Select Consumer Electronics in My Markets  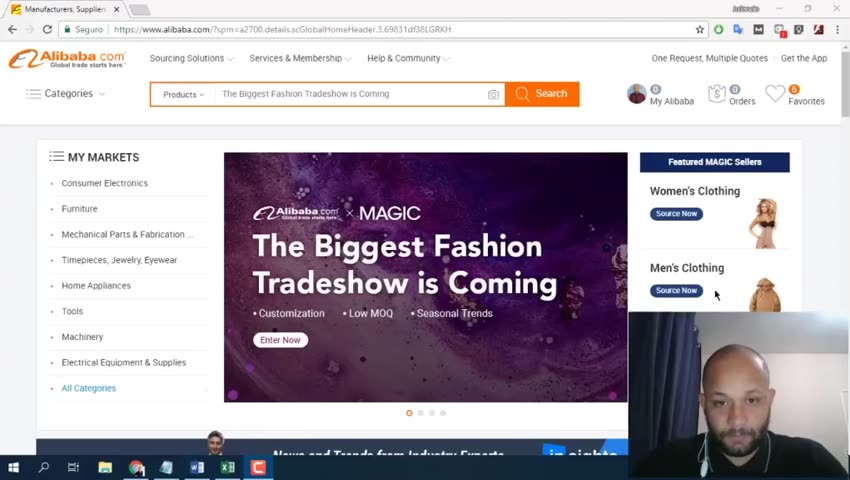(104, 183)
